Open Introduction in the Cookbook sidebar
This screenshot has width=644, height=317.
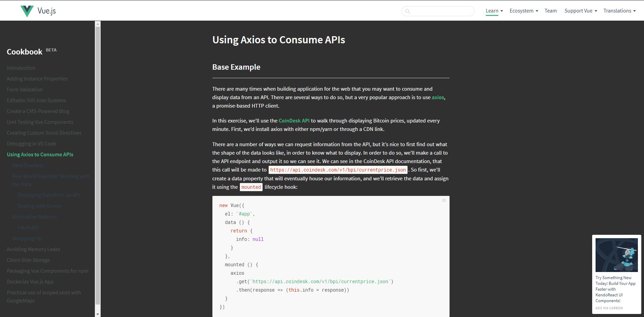[21, 68]
